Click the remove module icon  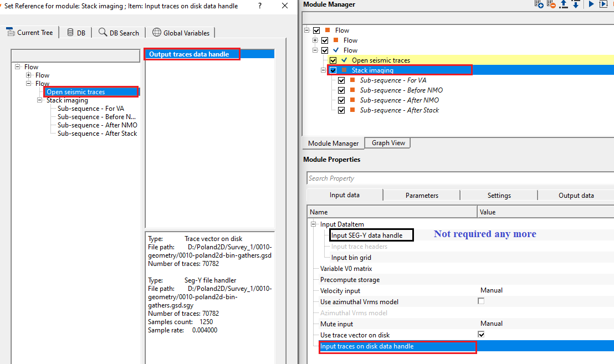(551, 4)
